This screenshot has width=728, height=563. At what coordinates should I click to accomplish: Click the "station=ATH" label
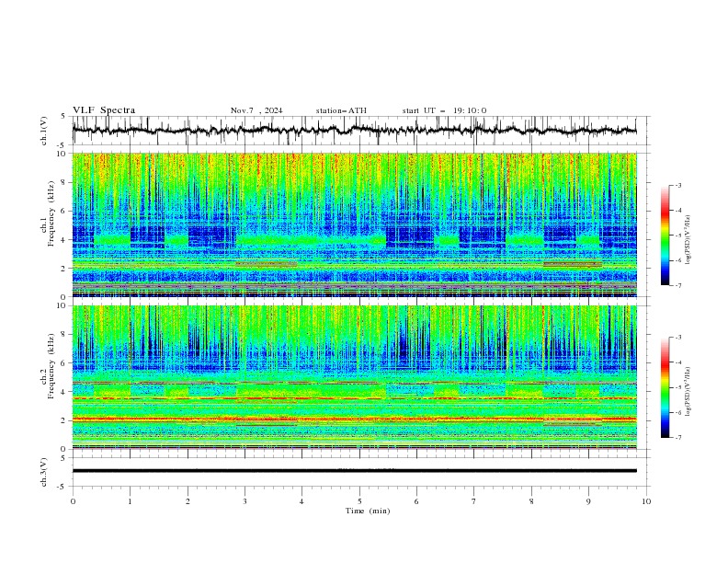341,110
